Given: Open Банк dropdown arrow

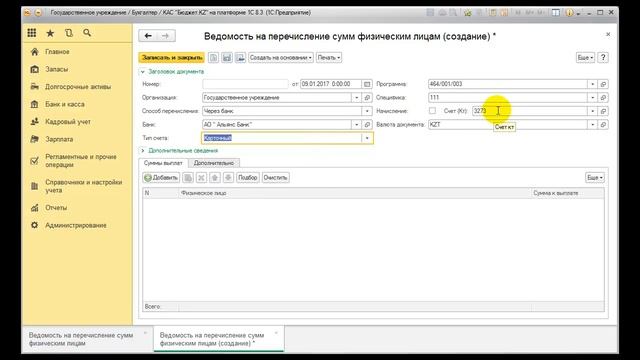Looking at the screenshot, I should pos(356,124).
